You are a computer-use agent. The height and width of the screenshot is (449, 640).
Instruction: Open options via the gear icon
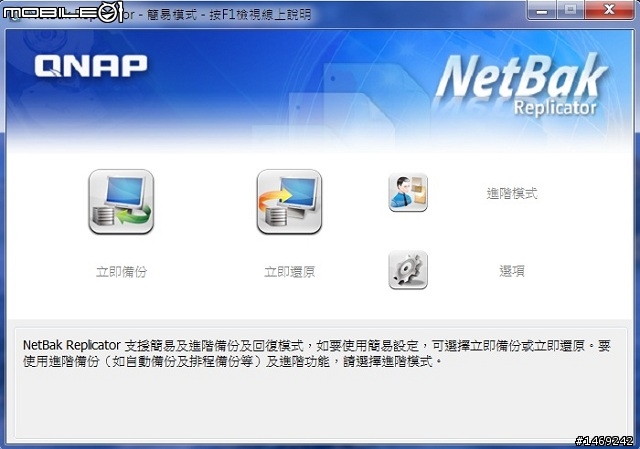coord(408,270)
